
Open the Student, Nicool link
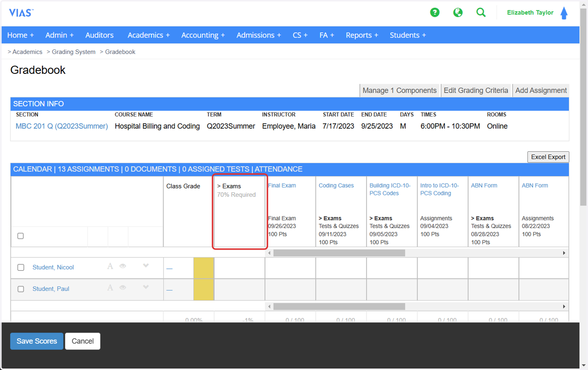[x=53, y=267]
